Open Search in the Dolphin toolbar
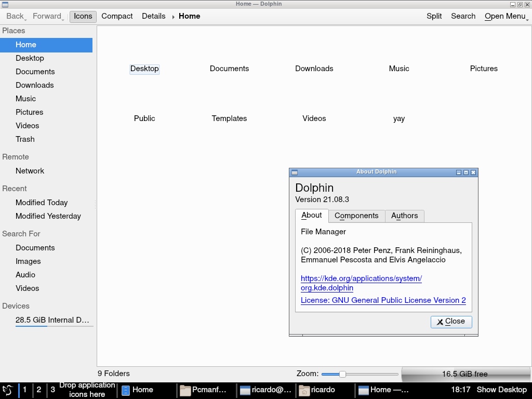Screen dimensions: 532x399 [463, 16]
